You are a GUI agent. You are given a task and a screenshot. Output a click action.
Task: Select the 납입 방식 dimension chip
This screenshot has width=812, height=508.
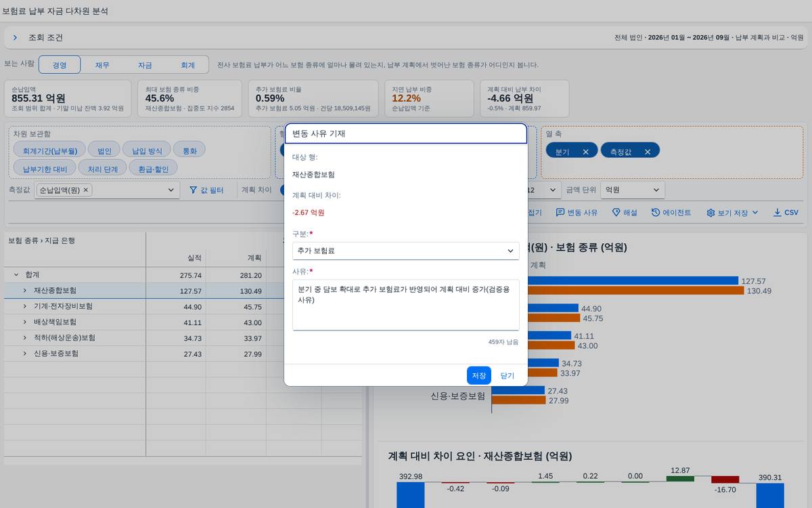pos(147,150)
